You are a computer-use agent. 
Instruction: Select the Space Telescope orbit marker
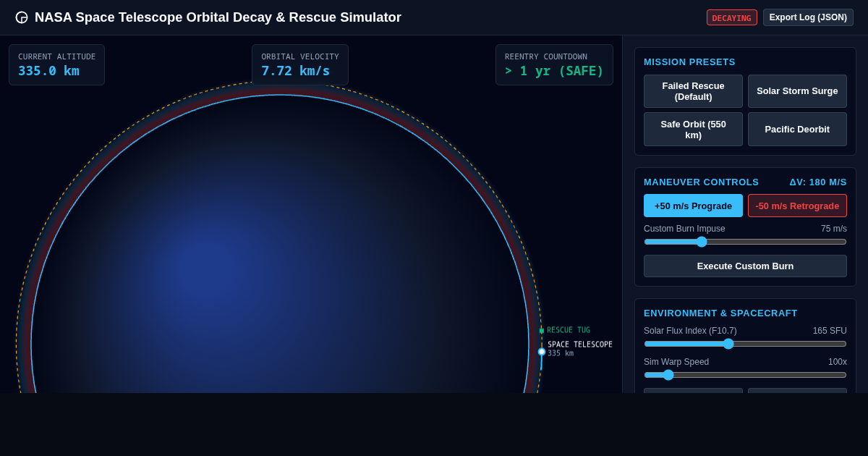click(x=542, y=352)
